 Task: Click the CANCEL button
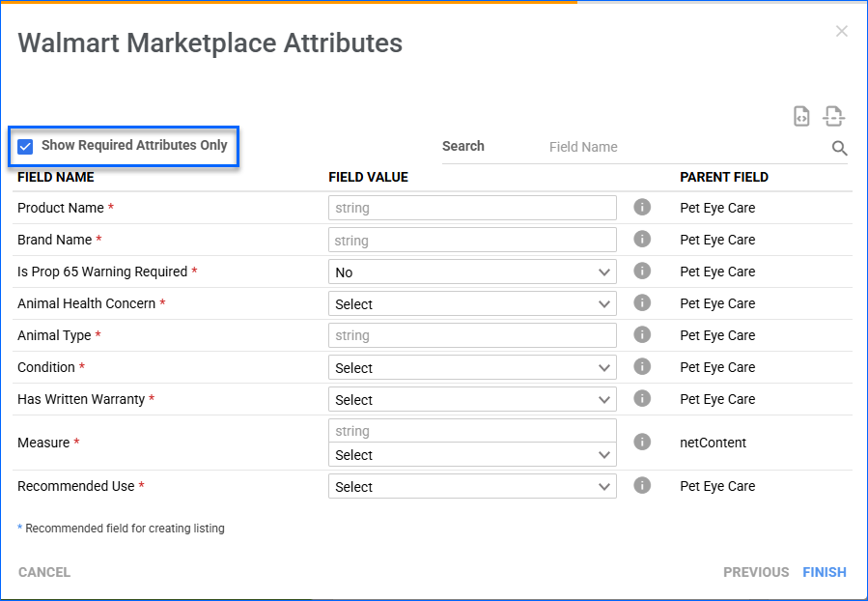44,572
